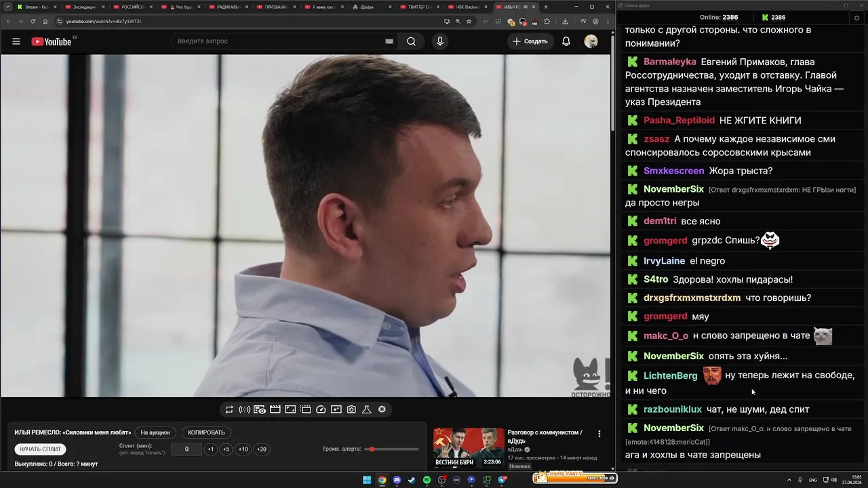Open the YouTube account avatar menu
Image resolution: width=868 pixels, height=488 pixels.
591,41
